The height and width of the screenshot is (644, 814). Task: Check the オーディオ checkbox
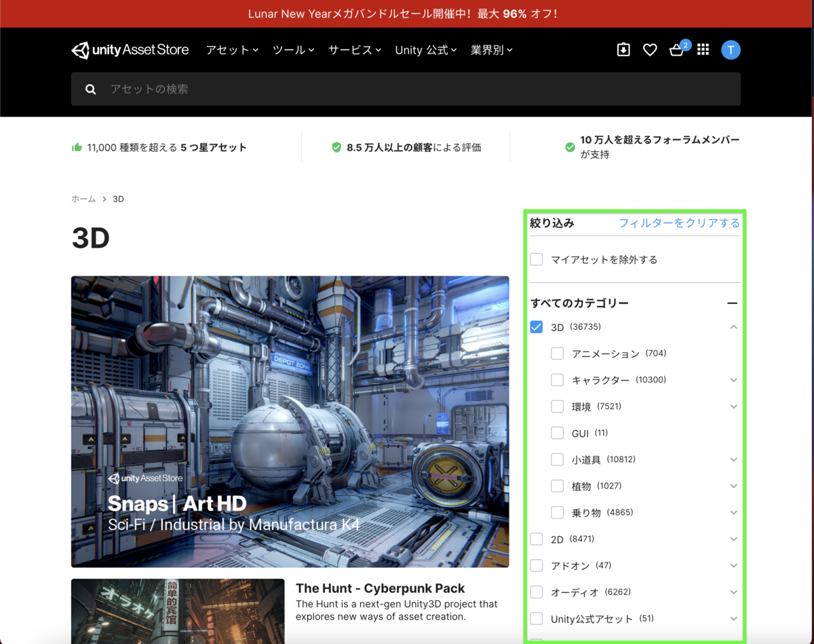coord(537,592)
